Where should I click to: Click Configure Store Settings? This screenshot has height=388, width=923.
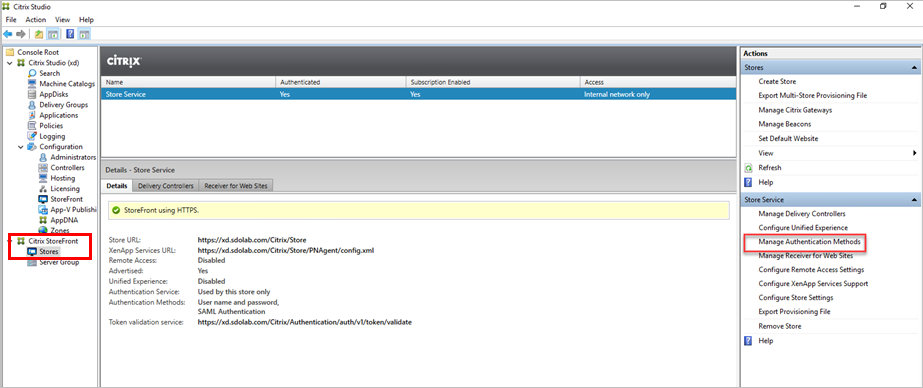[x=796, y=298]
